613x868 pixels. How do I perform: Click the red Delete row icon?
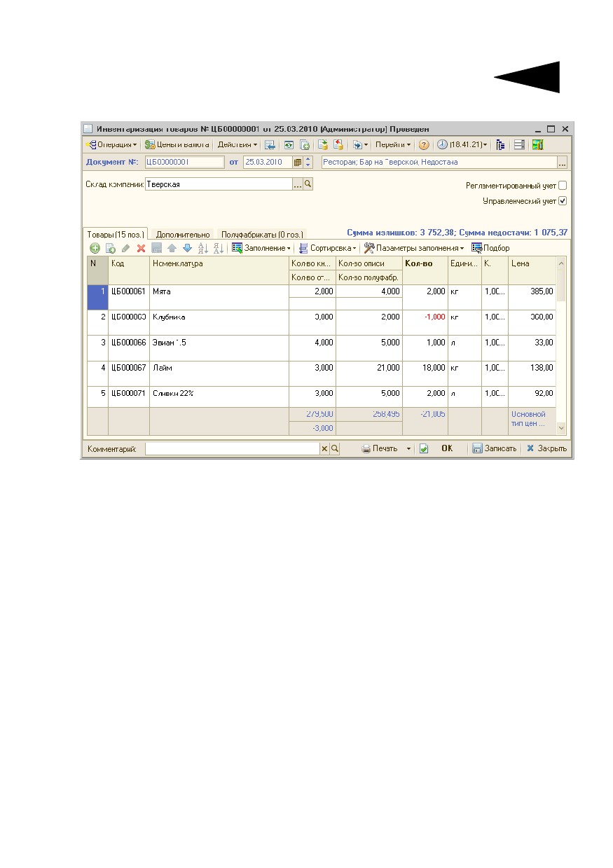[x=141, y=248]
